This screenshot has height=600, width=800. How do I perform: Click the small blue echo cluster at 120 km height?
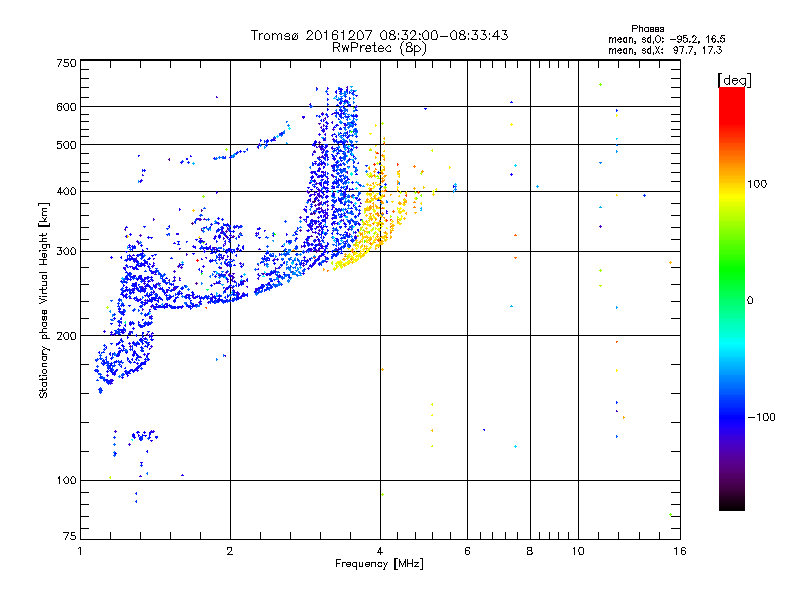pos(144,435)
